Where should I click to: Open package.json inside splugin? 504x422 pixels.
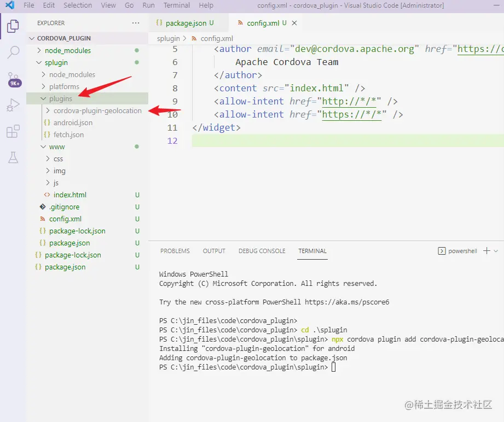click(x=88, y=243)
